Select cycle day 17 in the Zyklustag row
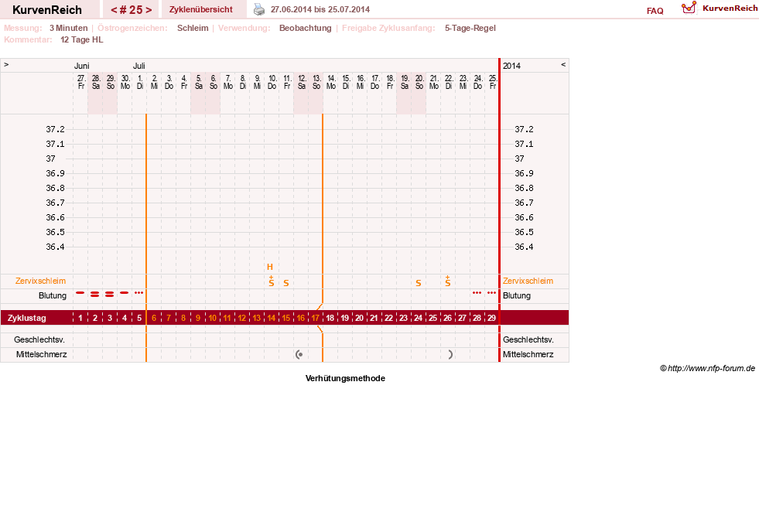The image size is (759, 532). (315, 318)
